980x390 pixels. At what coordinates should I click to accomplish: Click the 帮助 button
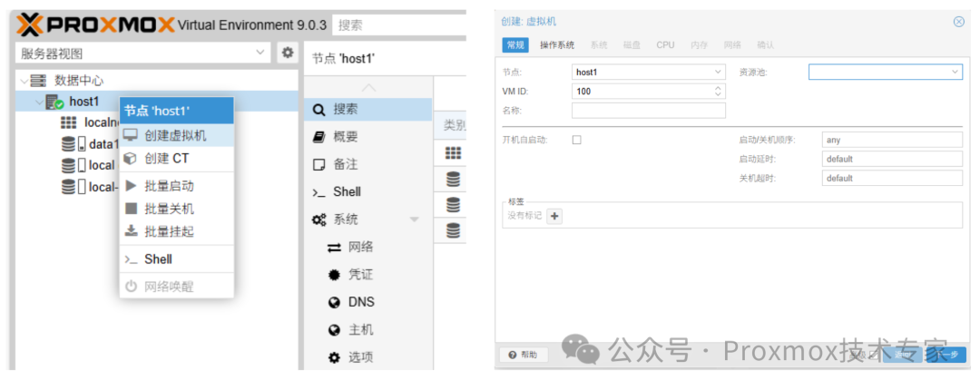(524, 355)
